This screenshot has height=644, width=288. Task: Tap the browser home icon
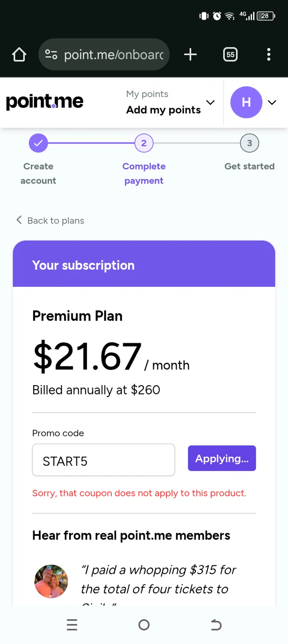coord(19,55)
